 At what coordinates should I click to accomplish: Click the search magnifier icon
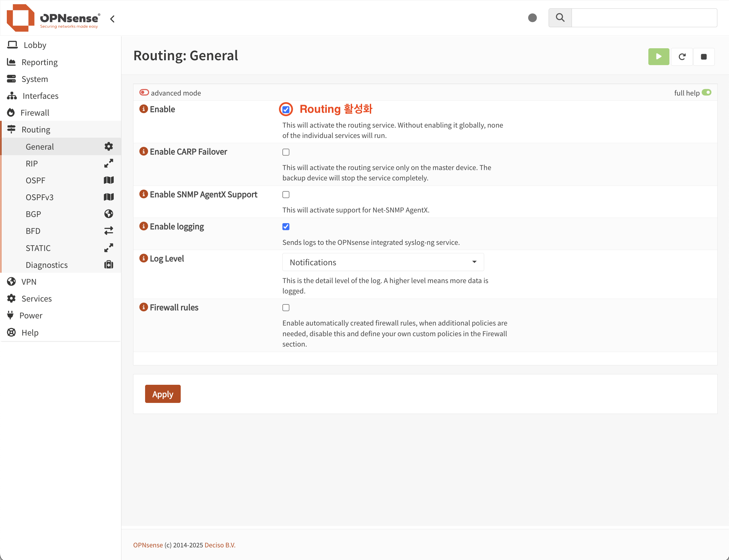(560, 18)
